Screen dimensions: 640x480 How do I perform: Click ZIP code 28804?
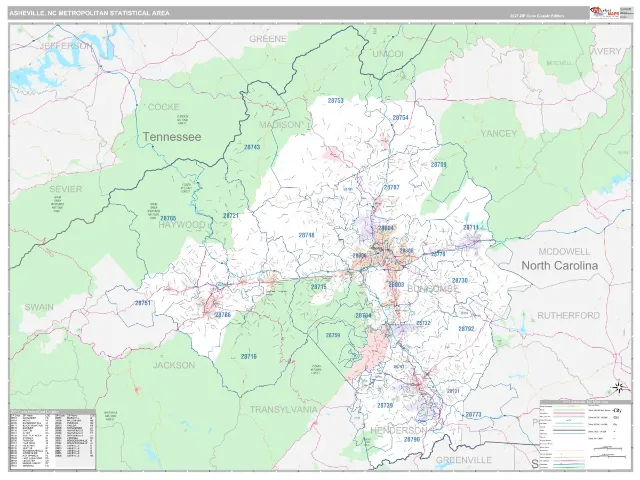(x=385, y=228)
